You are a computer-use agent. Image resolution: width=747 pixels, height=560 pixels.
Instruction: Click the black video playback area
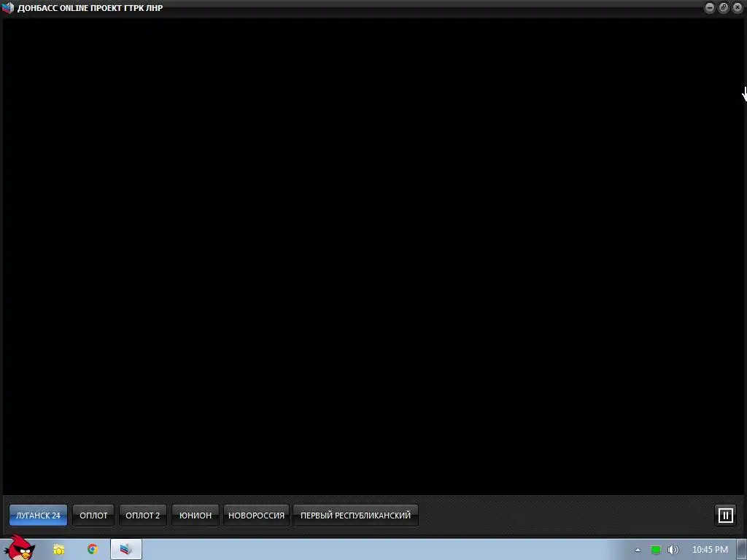[373, 256]
